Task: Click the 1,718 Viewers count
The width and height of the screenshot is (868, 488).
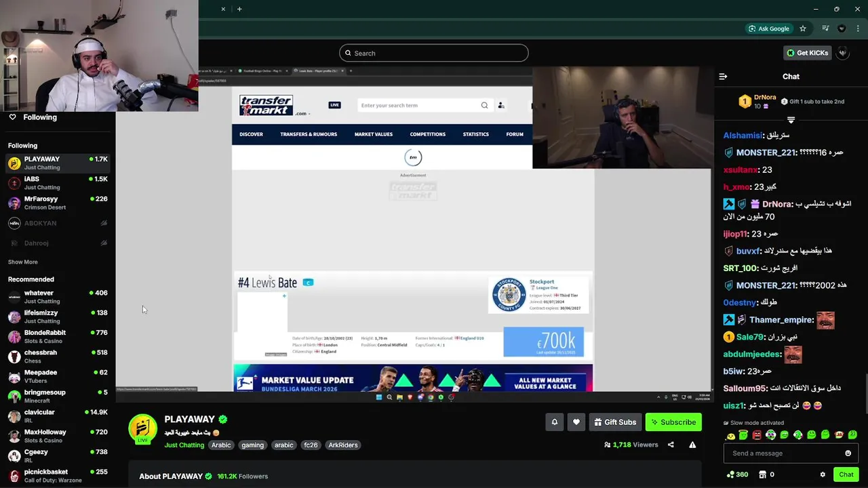Action: pyautogui.click(x=631, y=445)
